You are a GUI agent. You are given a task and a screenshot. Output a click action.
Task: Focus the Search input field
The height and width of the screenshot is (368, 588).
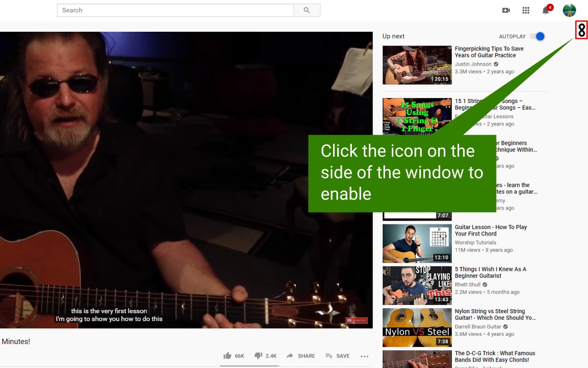click(x=175, y=10)
